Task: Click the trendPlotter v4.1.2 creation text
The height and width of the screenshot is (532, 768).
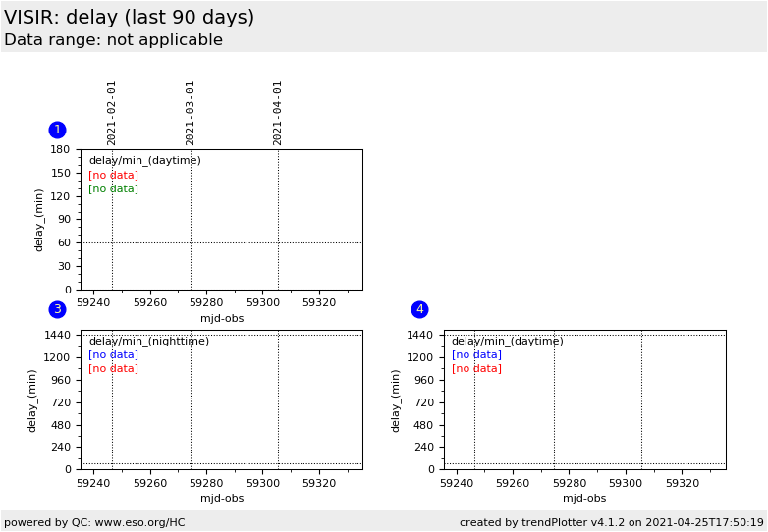Action: [611, 522]
